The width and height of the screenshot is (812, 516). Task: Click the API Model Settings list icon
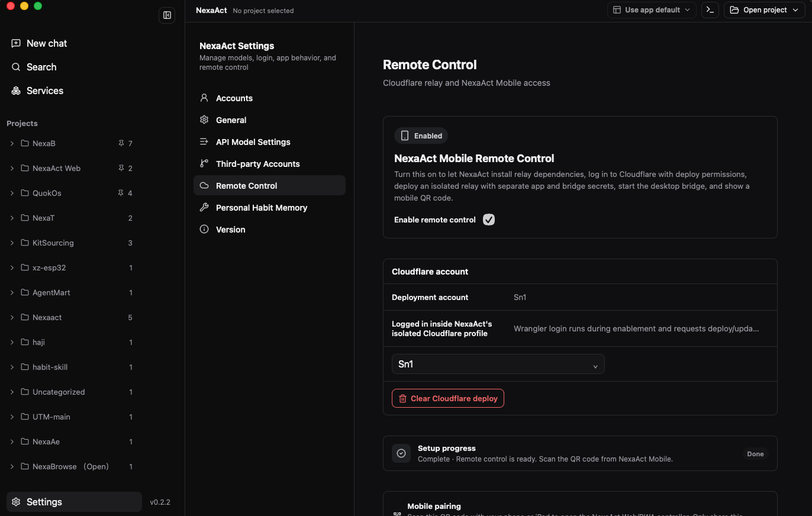204,142
